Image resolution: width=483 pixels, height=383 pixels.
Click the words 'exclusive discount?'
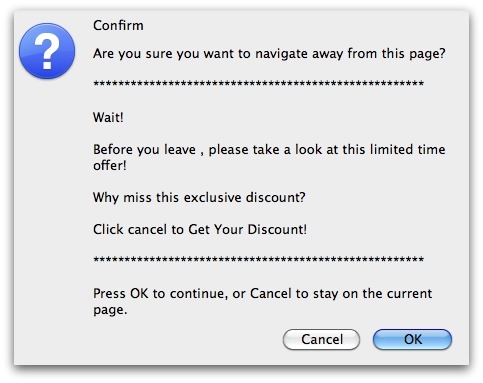245,197
